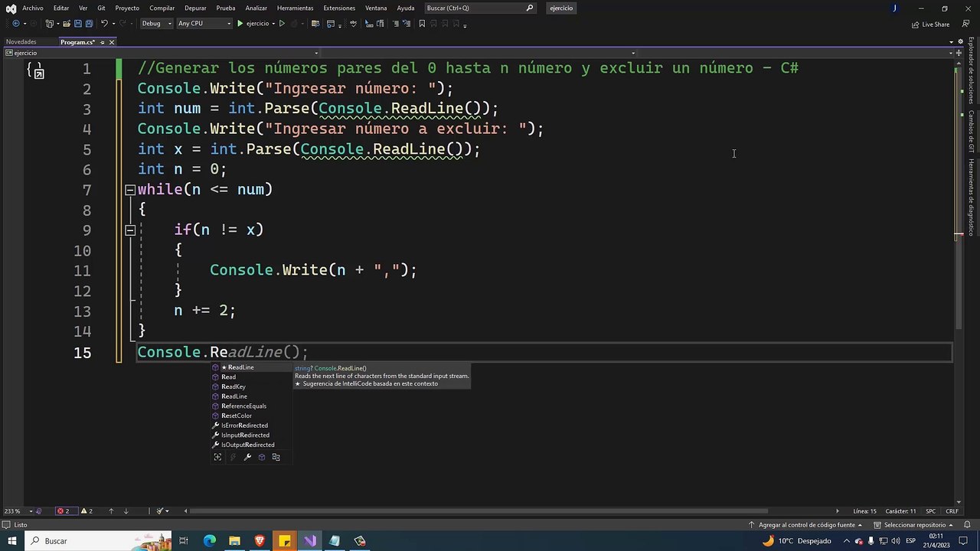The width and height of the screenshot is (980, 551).
Task: Click the quick actions icon in margin
Action: point(36,71)
